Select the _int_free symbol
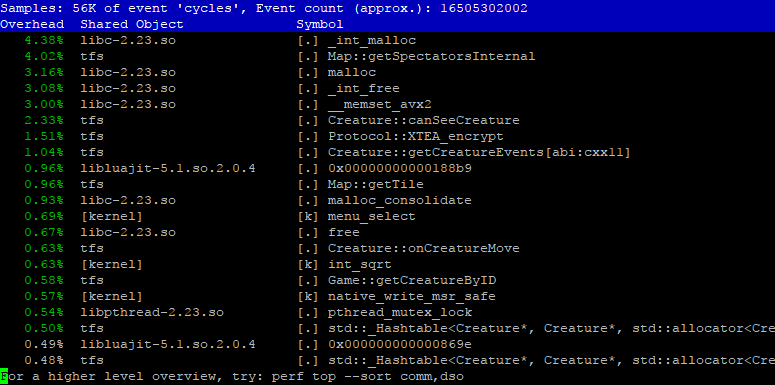The width and height of the screenshot is (775, 385). (x=363, y=88)
